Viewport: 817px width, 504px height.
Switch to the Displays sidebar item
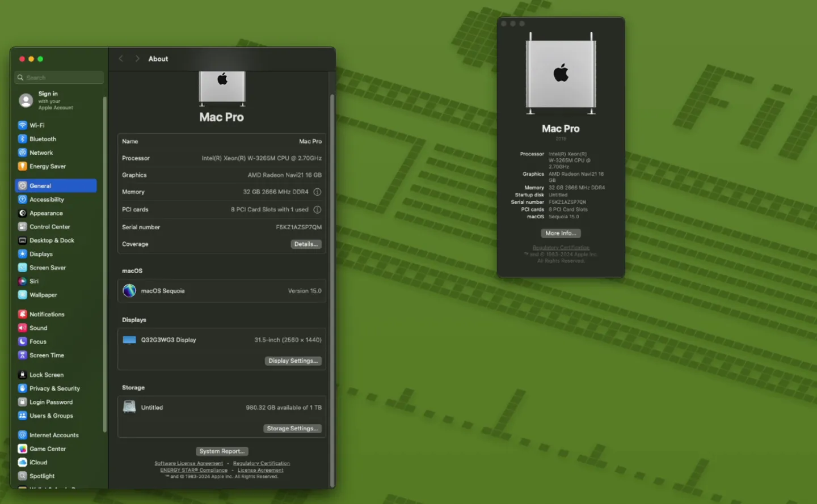(x=41, y=254)
